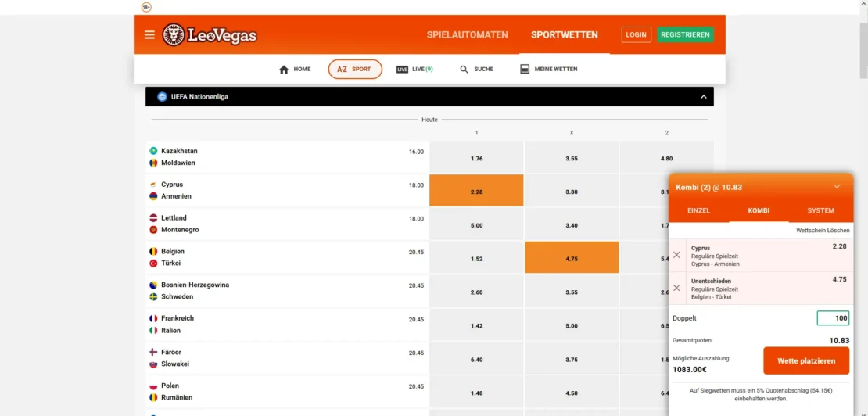Select Belgien win odds 1.52

[x=476, y=257]
